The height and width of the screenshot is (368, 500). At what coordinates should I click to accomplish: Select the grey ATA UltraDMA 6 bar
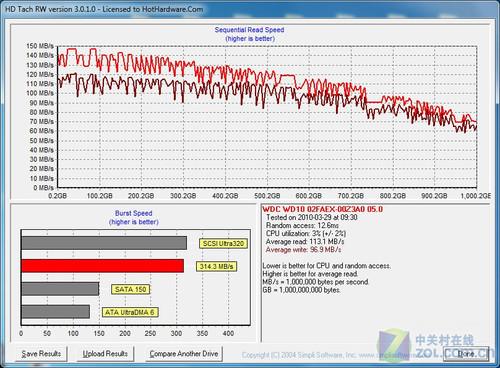55,312
